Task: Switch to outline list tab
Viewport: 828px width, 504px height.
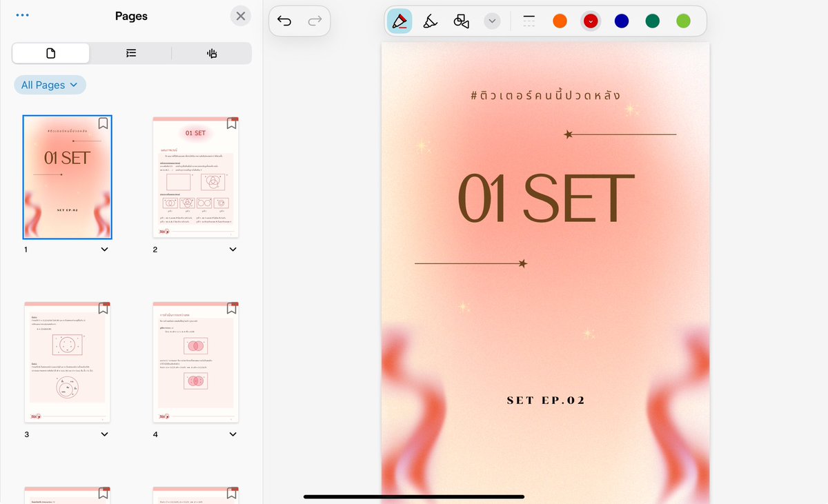Action: pyautogui.click(x=131, y=53)
